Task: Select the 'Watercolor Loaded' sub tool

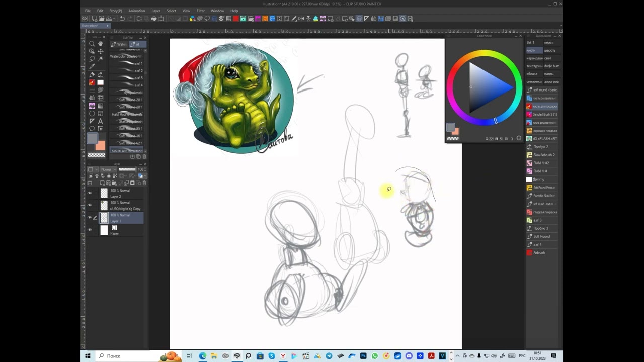Action: click(x=127, y=56)
